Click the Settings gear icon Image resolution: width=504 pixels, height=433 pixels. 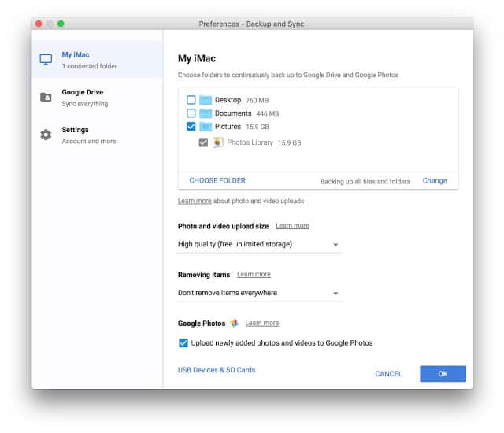click(x=46, y=135)
